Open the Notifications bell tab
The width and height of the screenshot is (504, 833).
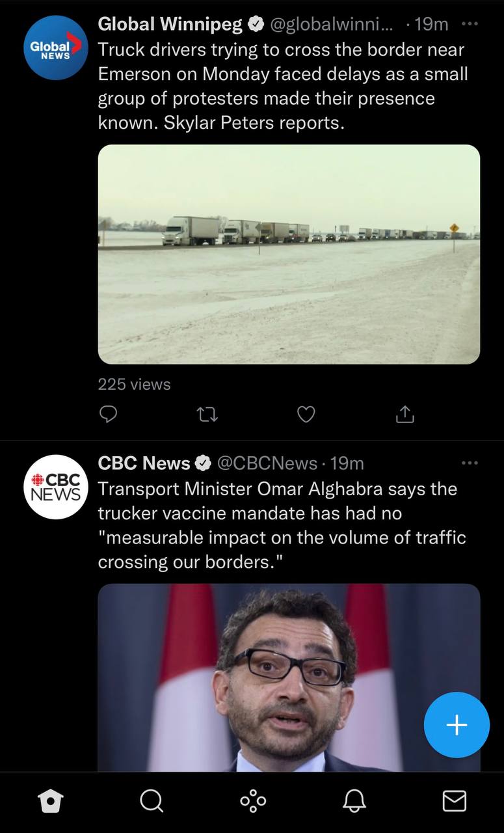click(354, 801)
